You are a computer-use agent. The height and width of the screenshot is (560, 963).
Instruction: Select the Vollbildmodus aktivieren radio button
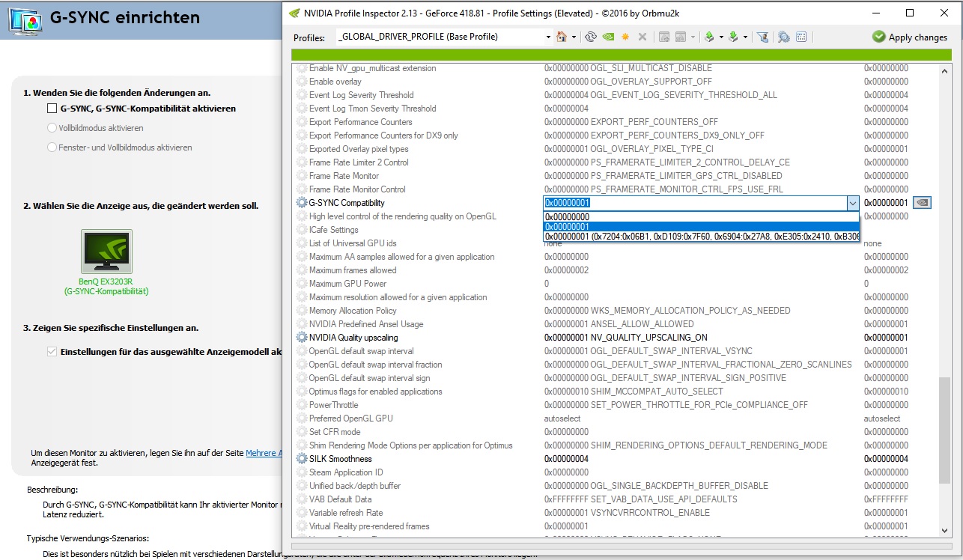52,128
